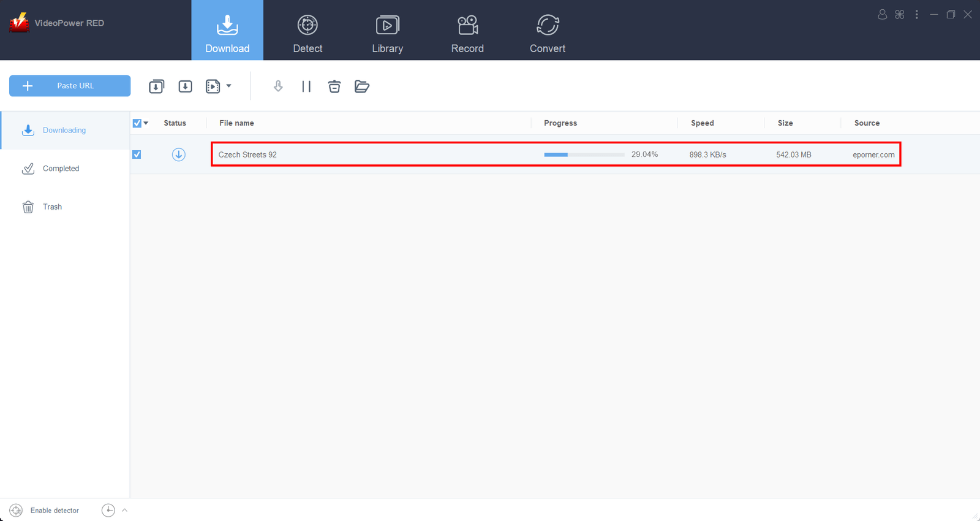Open the Trash sidebar item
980x521 pixels.
coord(65,207)
